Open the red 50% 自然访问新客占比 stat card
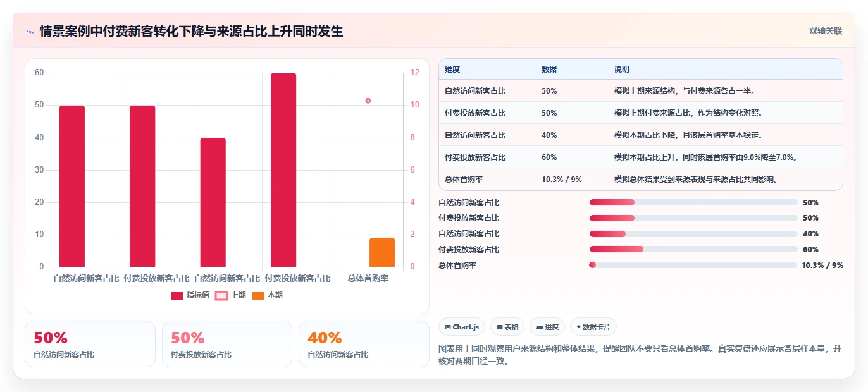The image size is (868, 392). coord(90,344)
